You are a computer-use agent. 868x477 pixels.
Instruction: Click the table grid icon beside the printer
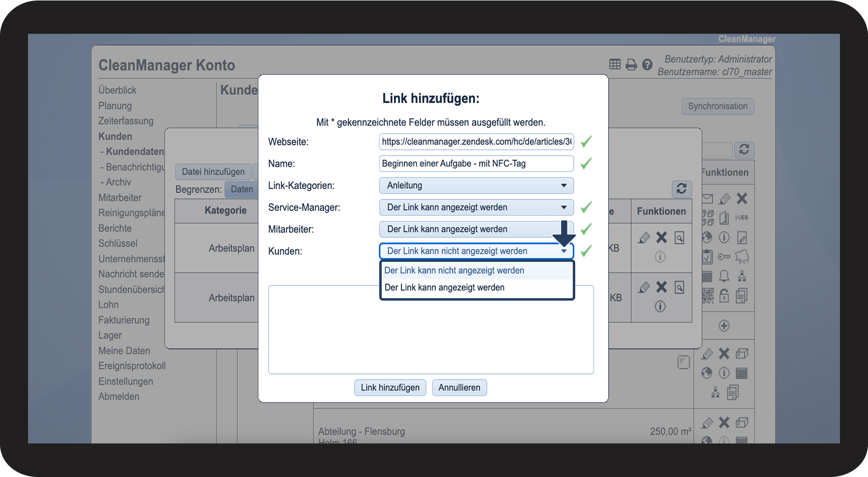coord(615,64)
